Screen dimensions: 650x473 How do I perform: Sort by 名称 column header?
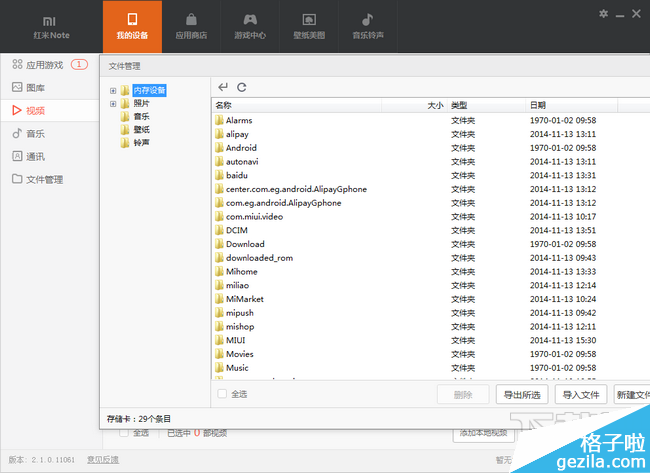[296, 105]
